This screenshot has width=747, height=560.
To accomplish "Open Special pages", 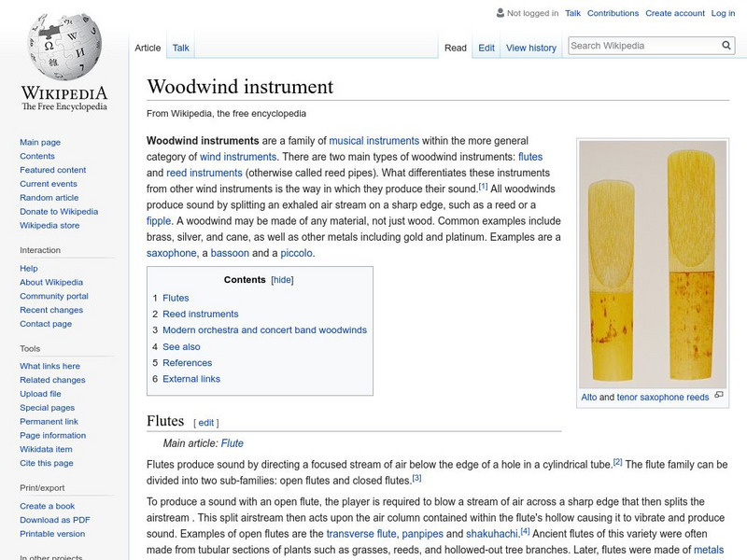I will [x=48, y=408].
